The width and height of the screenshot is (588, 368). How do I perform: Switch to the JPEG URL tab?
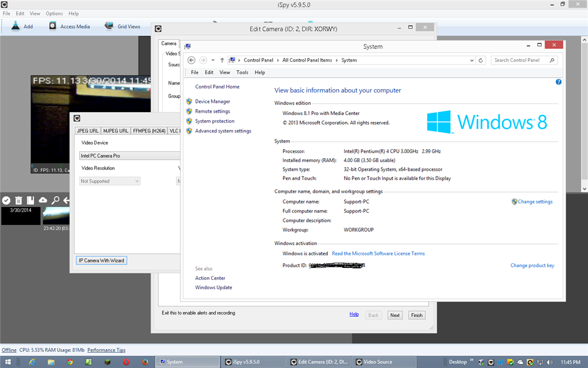(87, 131)
